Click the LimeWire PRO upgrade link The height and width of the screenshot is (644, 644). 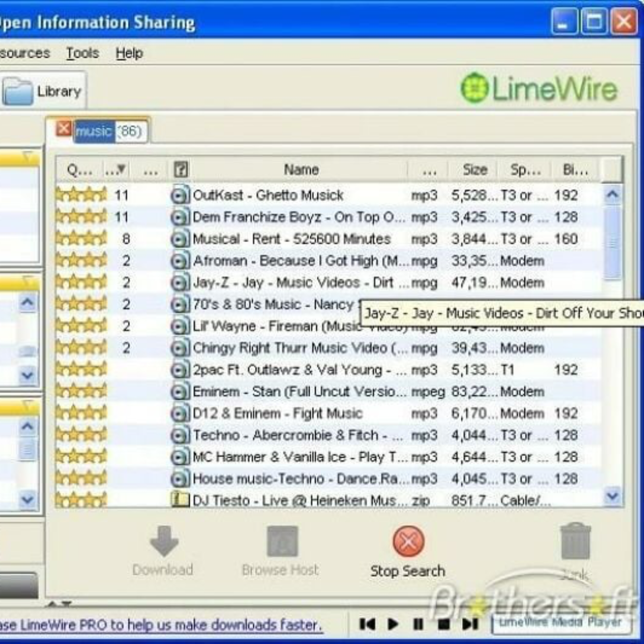161,625
